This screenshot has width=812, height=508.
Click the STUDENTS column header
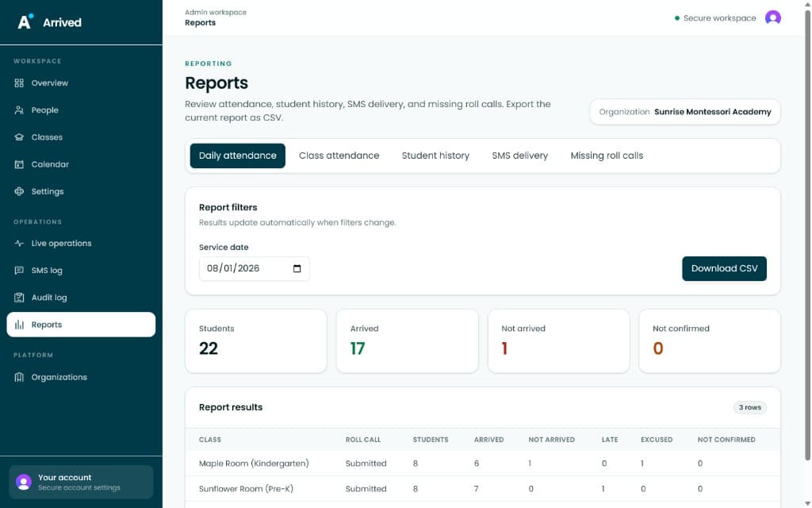point(431,440)
